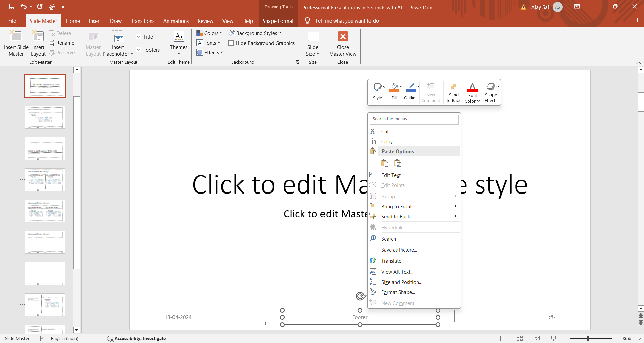Viewport: 644px width, 343px height.
Task: Uncheck the Title checkbox
Action: [x=139, y=37]
